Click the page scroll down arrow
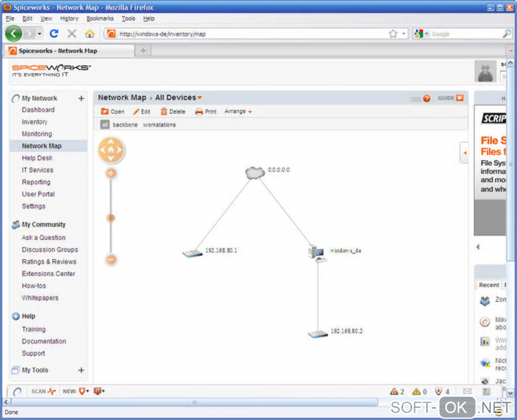 coord(510,393)
